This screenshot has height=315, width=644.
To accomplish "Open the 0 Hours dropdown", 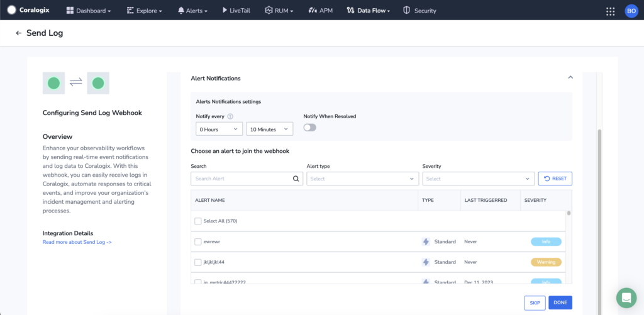I will pos(219,129).
